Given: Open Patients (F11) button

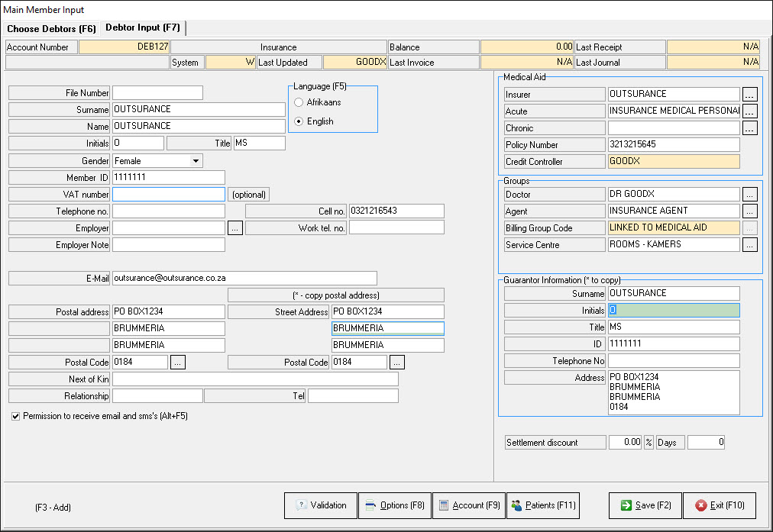Looking at the screenshot, I should point(542,505).
